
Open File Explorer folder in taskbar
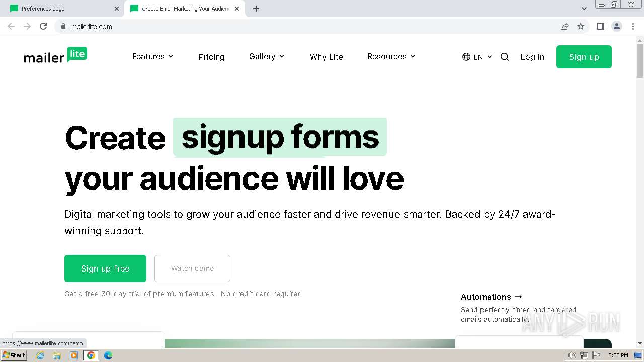(x=57, y=355)
